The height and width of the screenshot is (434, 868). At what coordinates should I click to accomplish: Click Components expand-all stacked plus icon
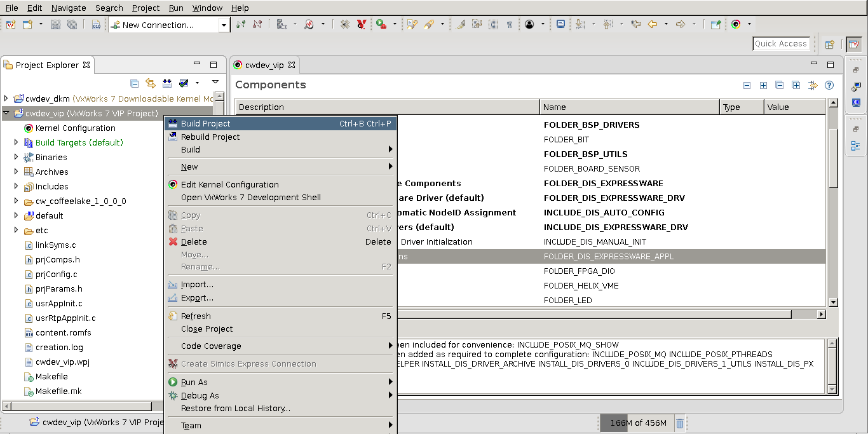(796, 85)
